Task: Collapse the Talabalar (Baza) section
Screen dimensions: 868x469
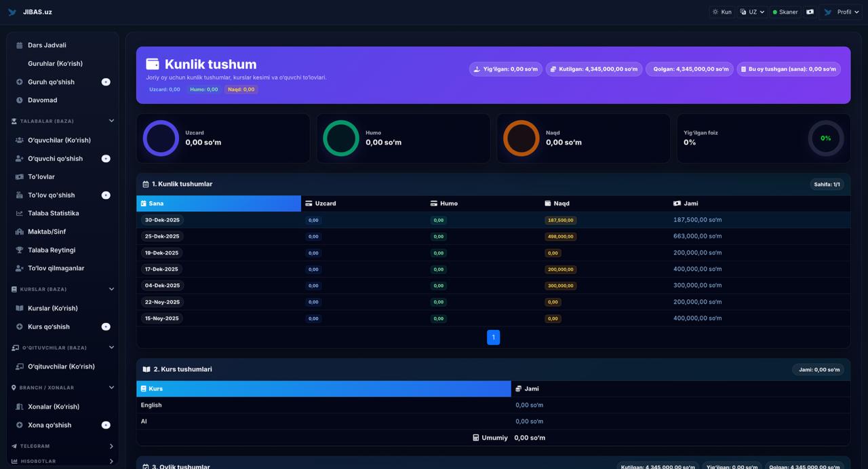Action: (x=111, y=121)
